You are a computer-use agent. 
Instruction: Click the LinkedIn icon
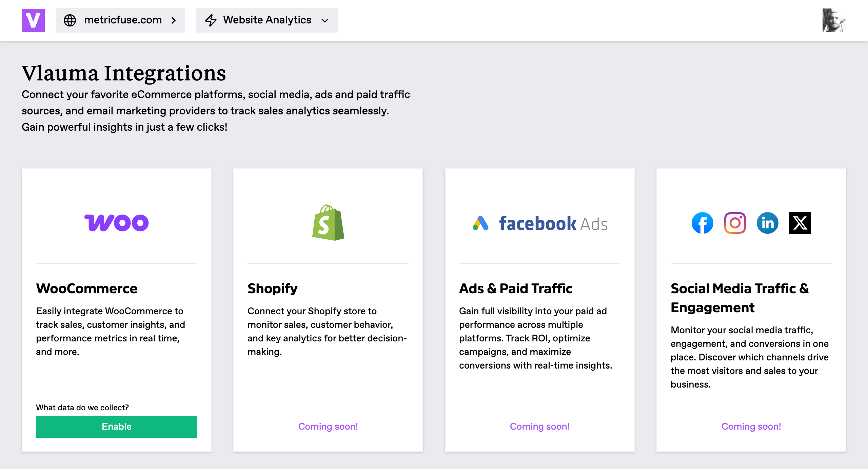point(768,223)
